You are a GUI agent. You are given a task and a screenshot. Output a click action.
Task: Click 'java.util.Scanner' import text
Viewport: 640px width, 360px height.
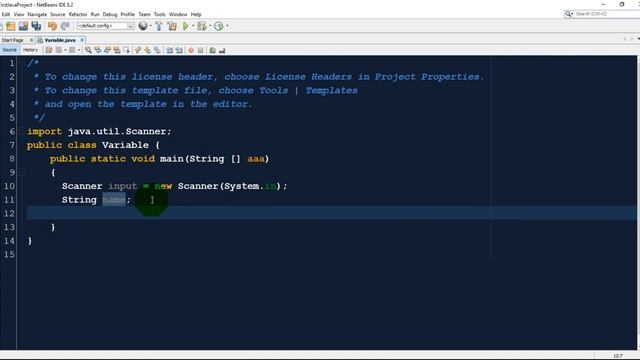(117, 131)
